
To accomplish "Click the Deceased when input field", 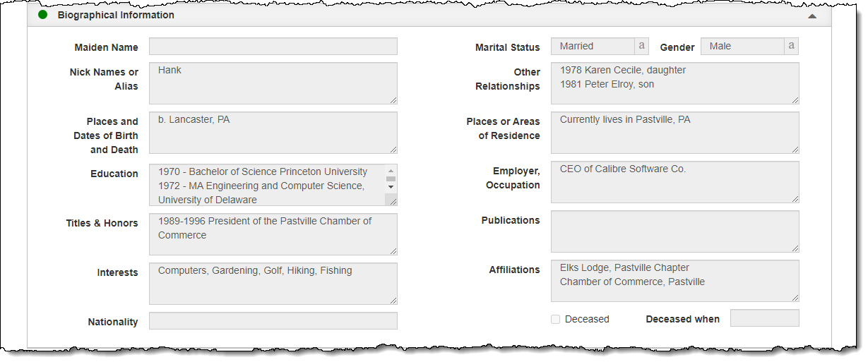I will pyautogui.click(x=764, y=318).
